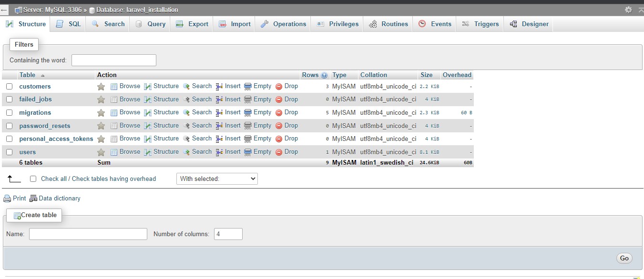Open the SQL tab
This screenshot has height=279, width=644.
click(68, 24)
